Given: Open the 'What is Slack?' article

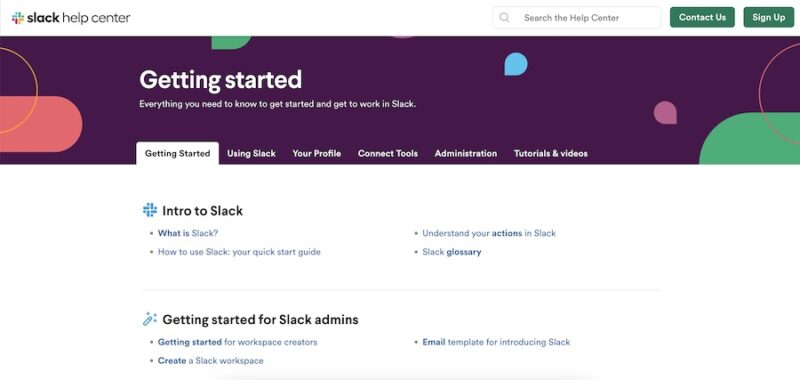Looking at the screenshot, I should [188, 233].
